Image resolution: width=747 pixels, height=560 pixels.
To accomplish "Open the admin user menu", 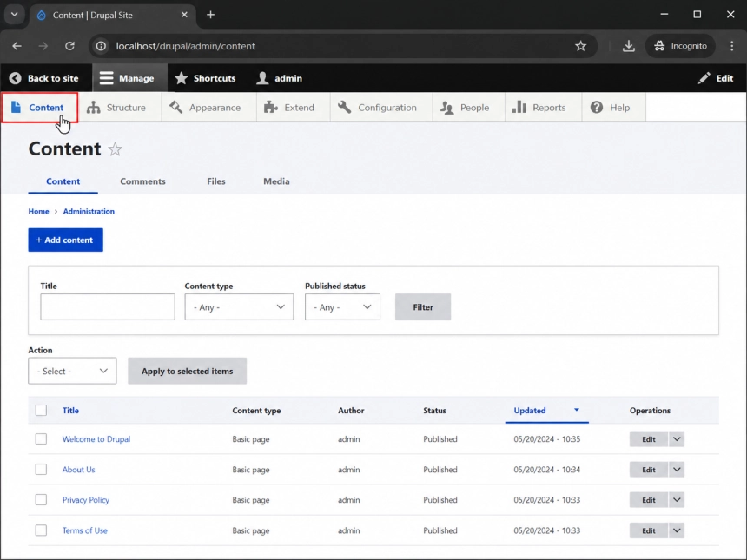I will tap(279, 78).
